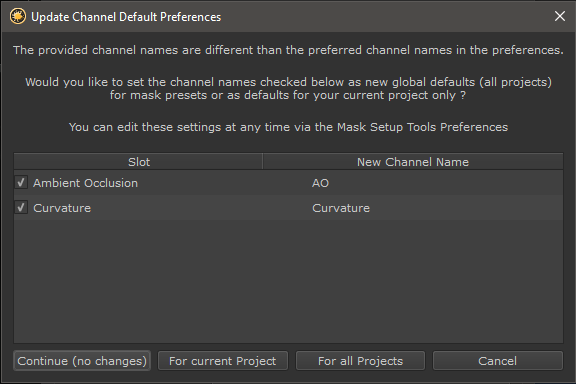The height and width of the screenshot is (384, 576).
Task: Sort by the Slot column header
Action: (x=138, y=162)
